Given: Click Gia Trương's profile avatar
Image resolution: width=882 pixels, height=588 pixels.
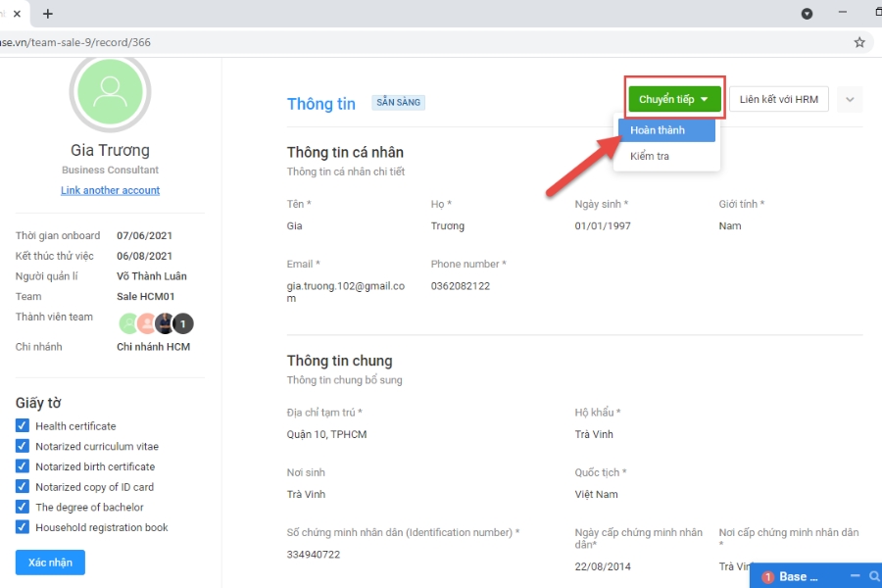Looking at the screenshot, I should pos(110,91).
